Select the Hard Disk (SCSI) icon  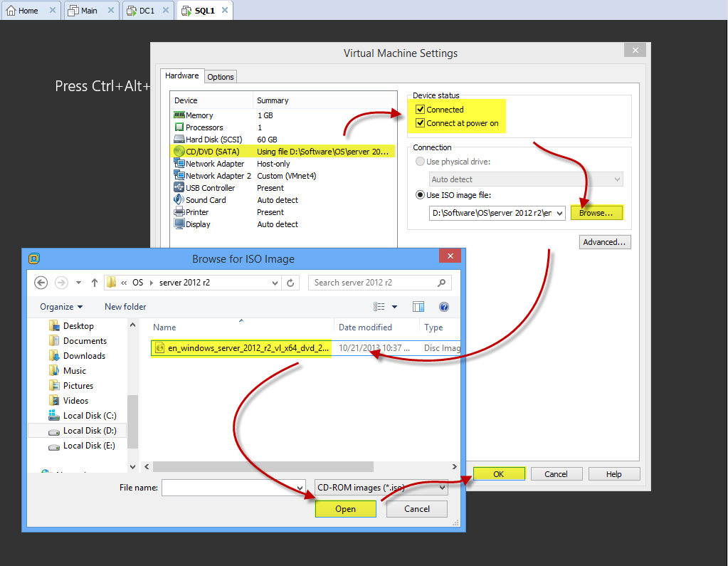179,139
